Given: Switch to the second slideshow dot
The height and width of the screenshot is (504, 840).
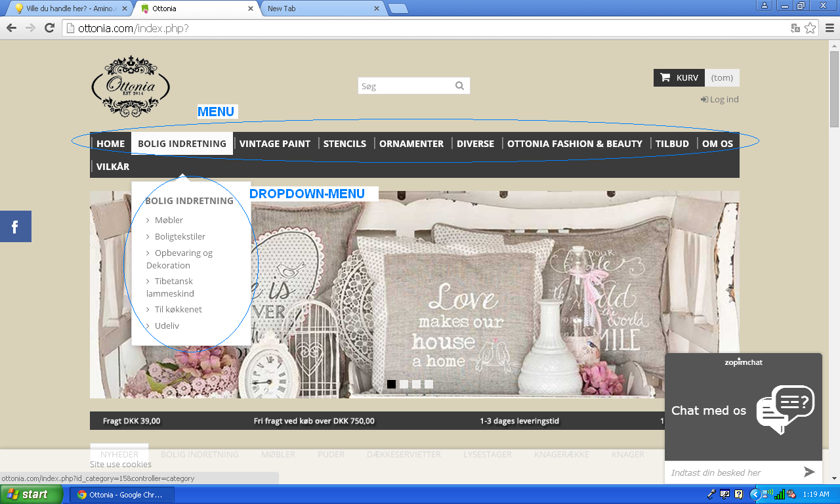Looking at the screenshot, I should point(404,384).
